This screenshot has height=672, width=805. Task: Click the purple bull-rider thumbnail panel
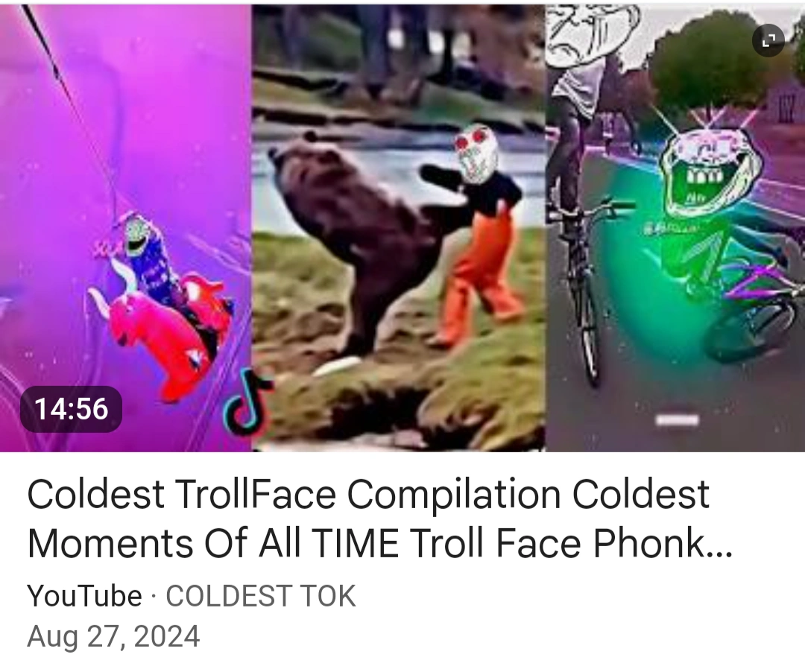pos(125,228)
